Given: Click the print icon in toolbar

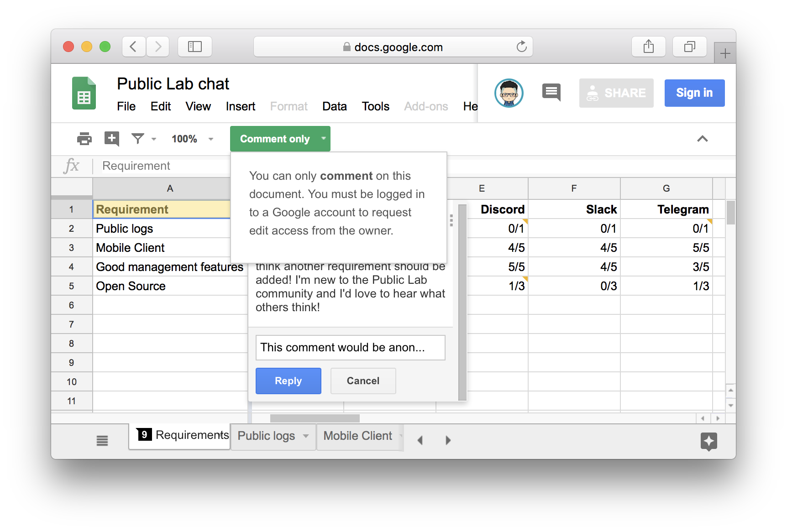Looking at the screenshot, I should (x=84, y=138).
